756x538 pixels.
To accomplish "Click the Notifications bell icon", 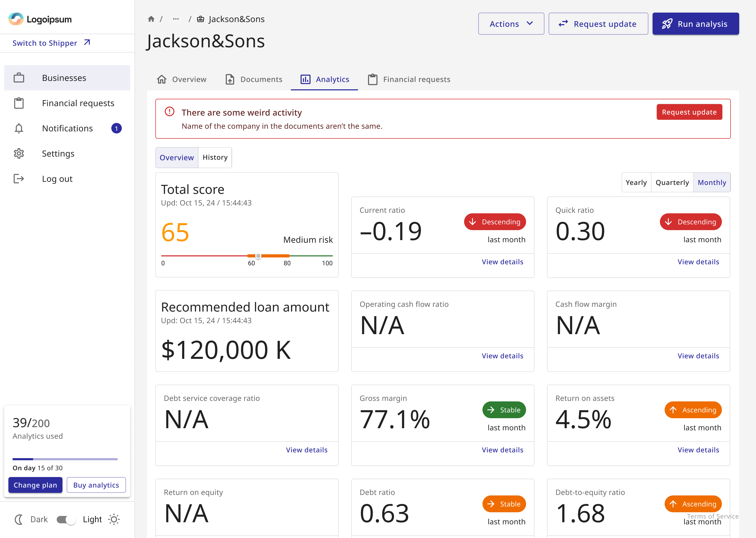I will (x=19, y=128).
